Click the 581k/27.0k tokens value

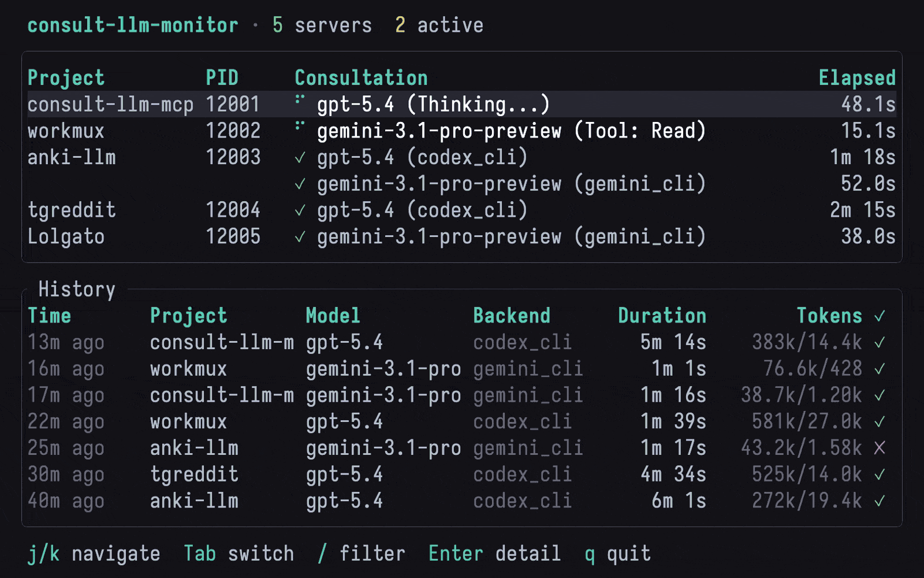[807, 422]
